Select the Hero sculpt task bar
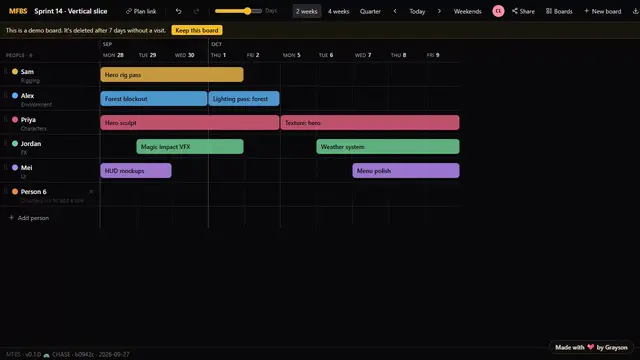The width and height of the screenshot is (640, 360). coord(190,122)
